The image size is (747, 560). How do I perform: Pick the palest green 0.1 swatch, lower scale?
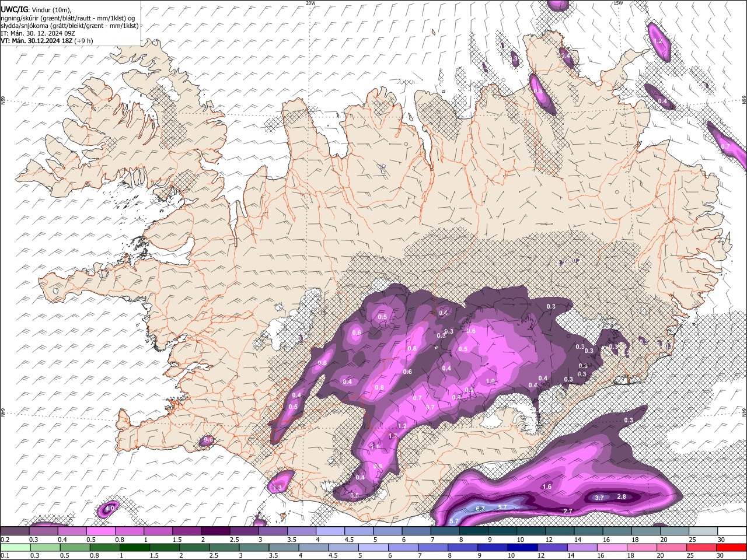coord(15,547)
